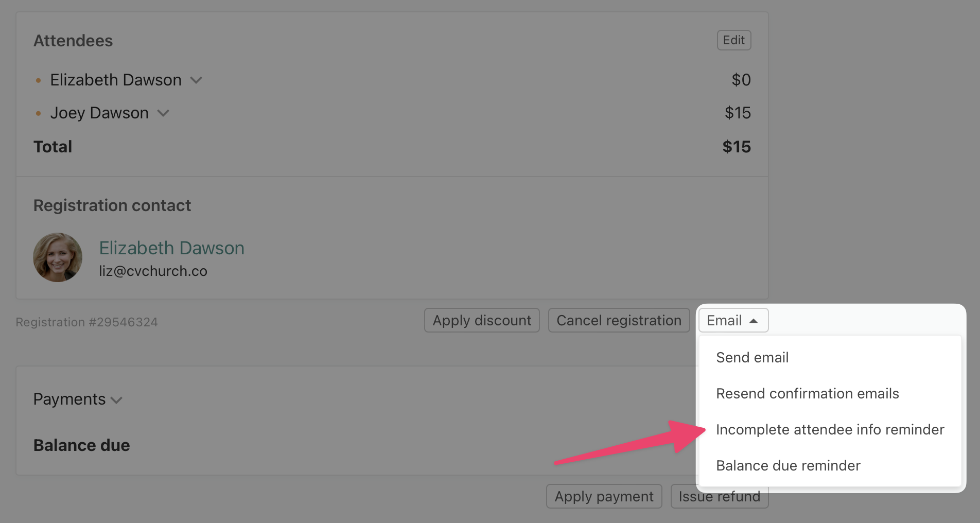Open Elizabeth Dawson's contact profile link
980x523 pixels.
point(171,248)
